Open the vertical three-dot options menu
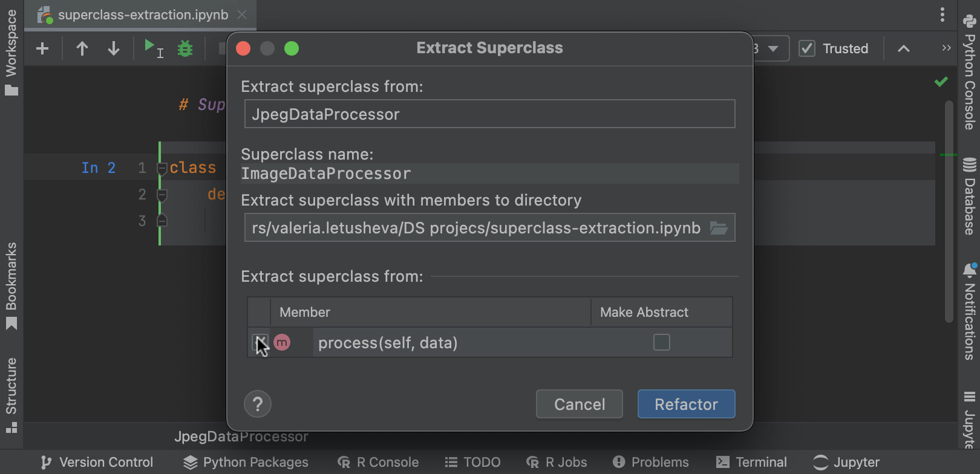The image size is (980, 474). [942, 15]
